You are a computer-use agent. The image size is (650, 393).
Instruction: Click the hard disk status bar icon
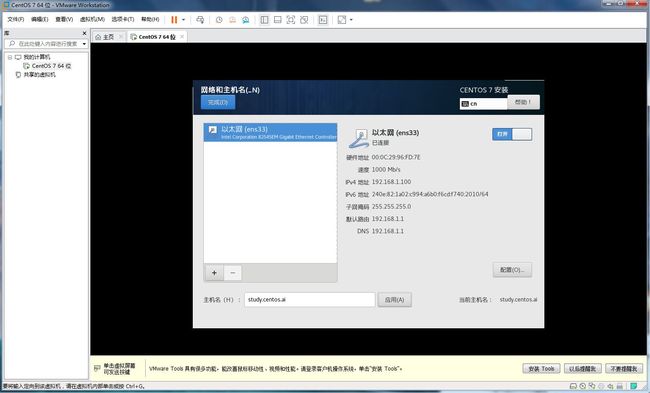coord(573,386)
